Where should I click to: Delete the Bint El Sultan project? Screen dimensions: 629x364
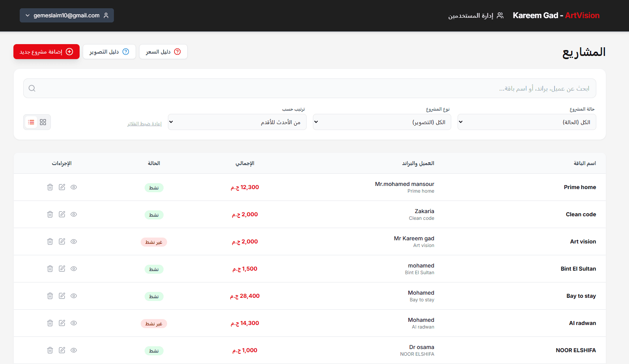point(50,269)
